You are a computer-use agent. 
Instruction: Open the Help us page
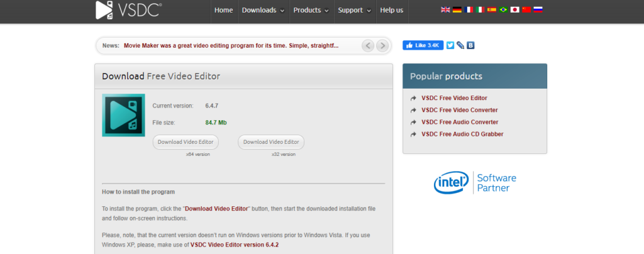tap(392, 10)
